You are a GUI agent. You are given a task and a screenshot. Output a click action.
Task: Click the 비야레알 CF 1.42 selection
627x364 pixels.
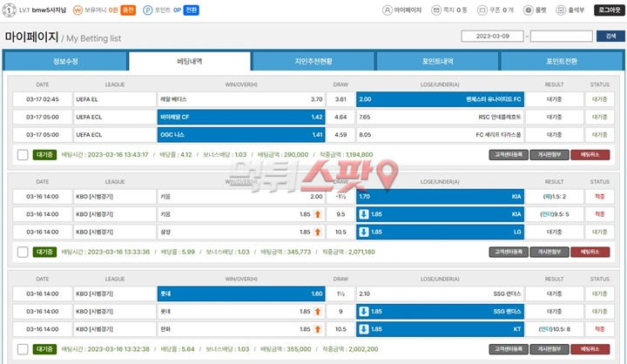tap(241, 118)
